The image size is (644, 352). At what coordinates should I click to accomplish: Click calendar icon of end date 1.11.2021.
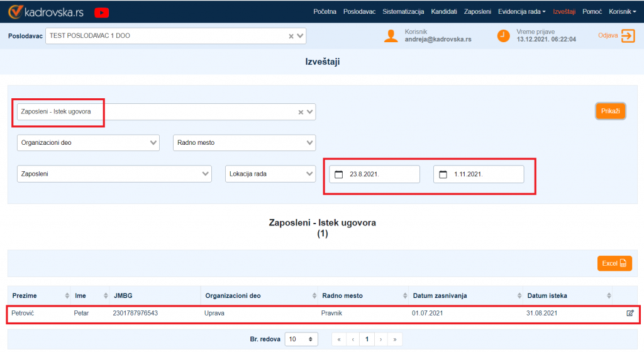pos(443,174)
